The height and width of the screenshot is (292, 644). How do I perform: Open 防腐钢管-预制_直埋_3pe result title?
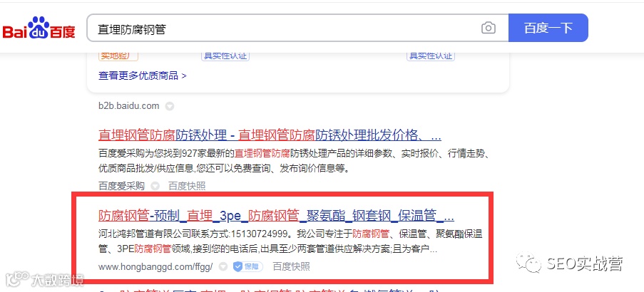pos(277,216)
